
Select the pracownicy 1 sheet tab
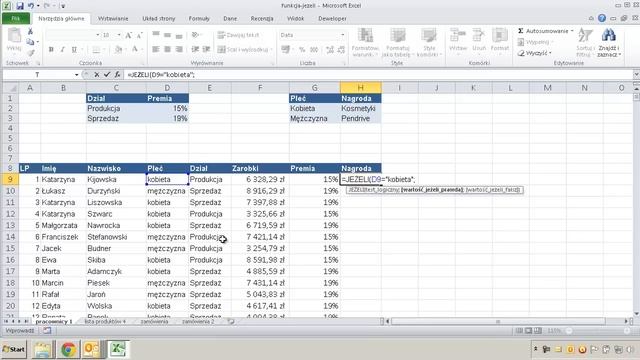54,322
